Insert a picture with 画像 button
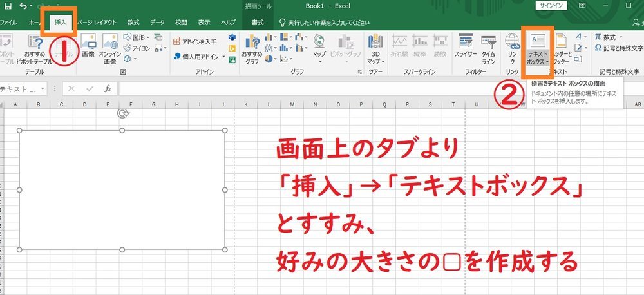Image resolution: width=644 pixels, height=295 pixels. click(x=88, y=46)
